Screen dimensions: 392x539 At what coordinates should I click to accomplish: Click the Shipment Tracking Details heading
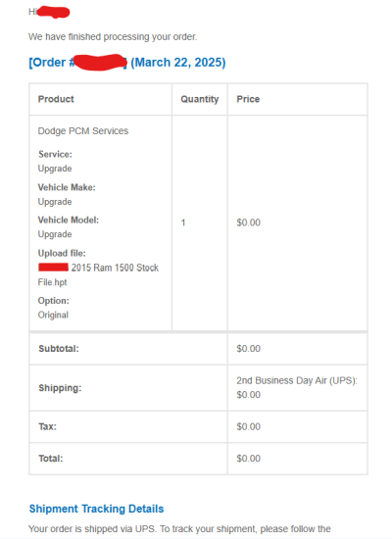[96, 509]
